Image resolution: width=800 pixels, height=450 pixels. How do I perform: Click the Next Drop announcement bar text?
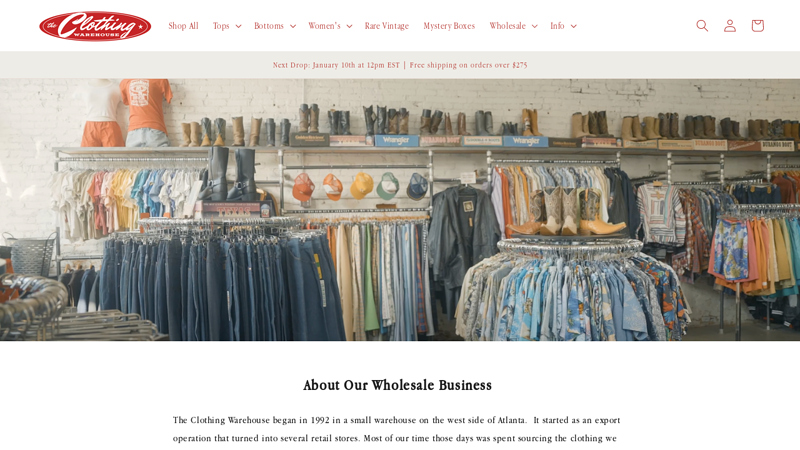click(400, 65)
